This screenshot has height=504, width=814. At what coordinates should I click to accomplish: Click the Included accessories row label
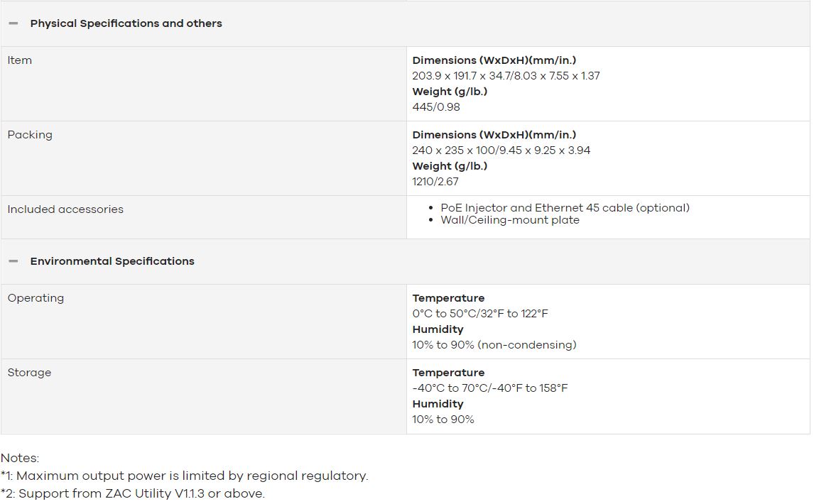(x=65, y=209)
